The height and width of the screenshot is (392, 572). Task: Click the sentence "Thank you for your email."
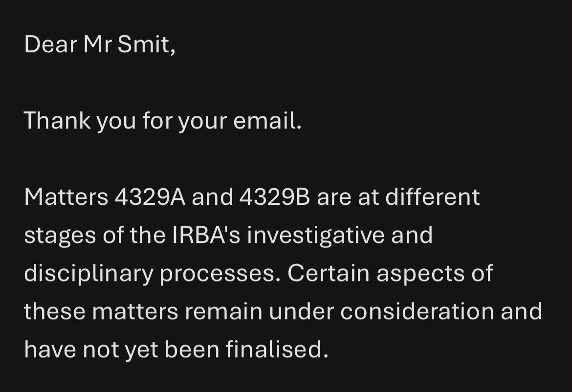pyautogui.click(x=163, y=121)
